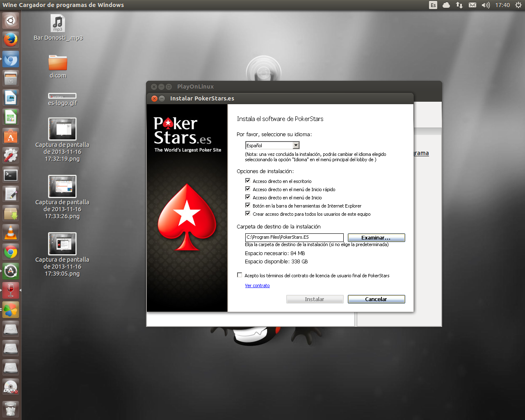525x420 pixels.
Task: Open the sound volume indicator menu
Action: [x=486, y=5]
